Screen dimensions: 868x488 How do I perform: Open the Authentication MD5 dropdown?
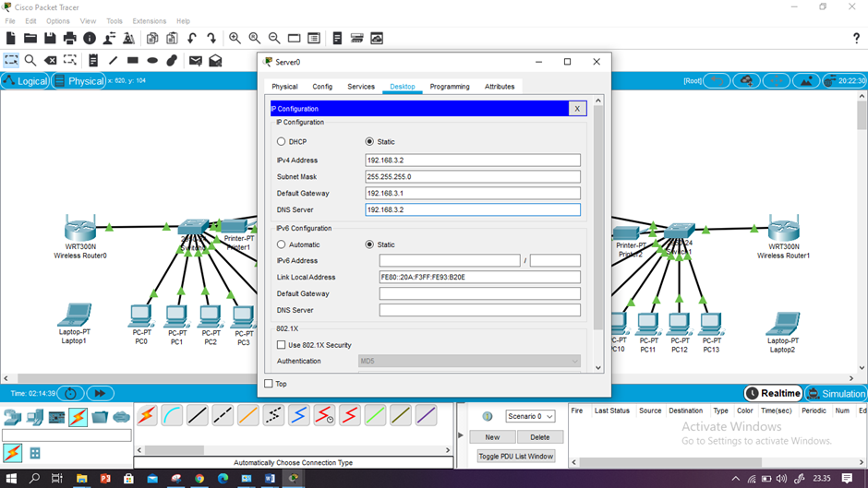click(469, 361)
